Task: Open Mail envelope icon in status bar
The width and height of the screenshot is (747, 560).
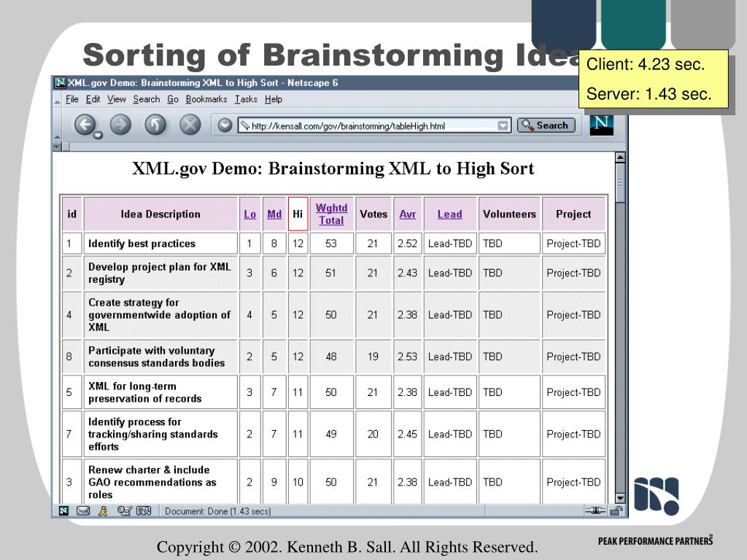Action: pyautogui.click(x=83, y=511)
